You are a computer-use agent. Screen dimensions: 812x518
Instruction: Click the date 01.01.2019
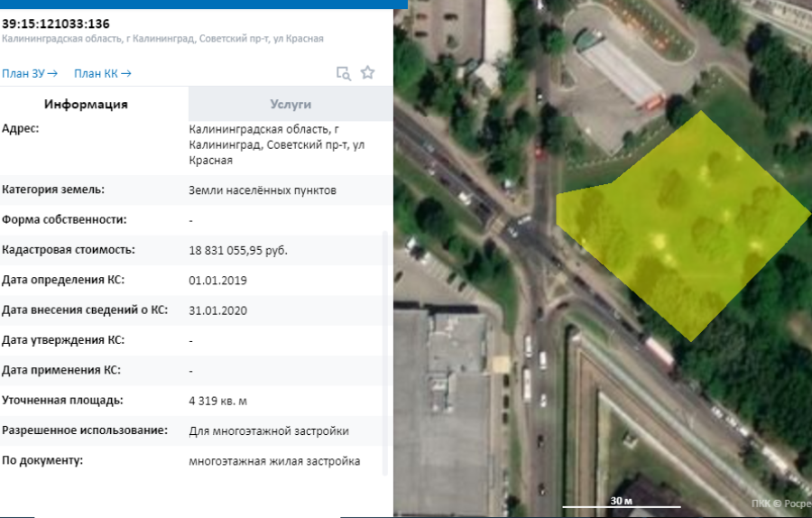217,281
